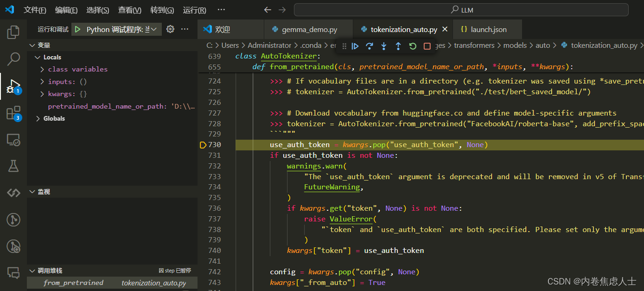
Task: Switch to the gemma_demo.py tab
Action: (308, 29)
